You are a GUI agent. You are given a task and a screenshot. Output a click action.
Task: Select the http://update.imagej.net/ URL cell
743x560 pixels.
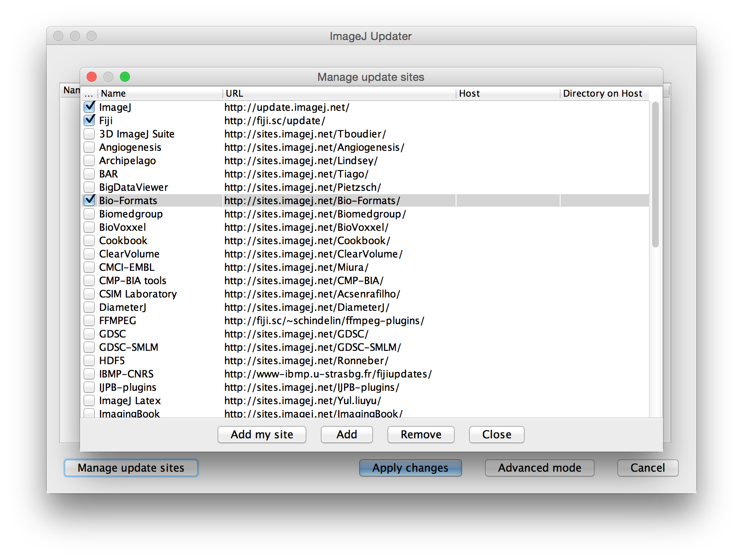tap(339, 107)
